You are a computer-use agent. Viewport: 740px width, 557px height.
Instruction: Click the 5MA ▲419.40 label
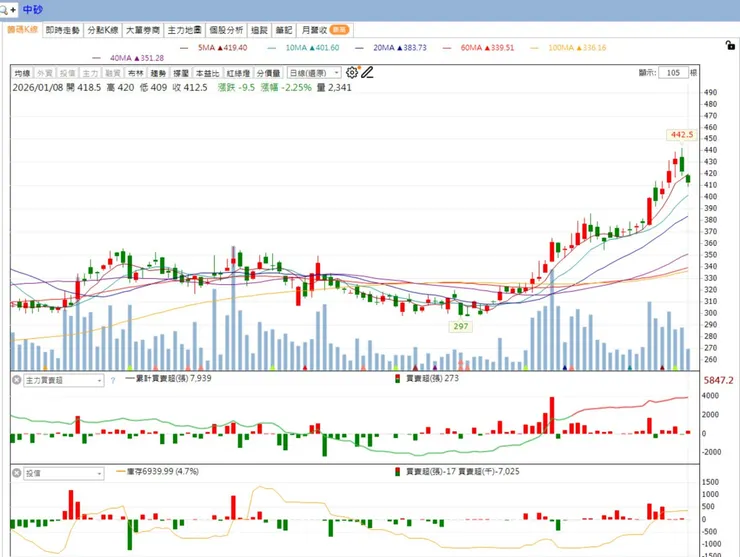(222, 48)
